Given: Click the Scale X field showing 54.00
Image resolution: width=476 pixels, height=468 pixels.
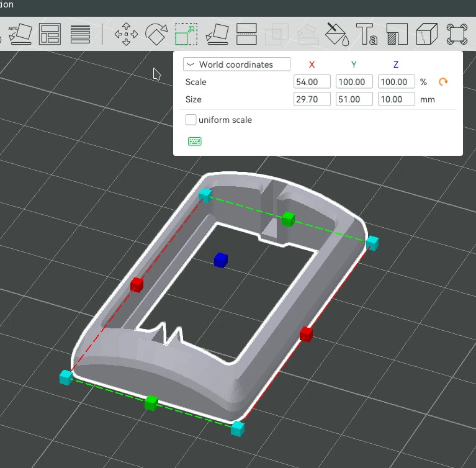Looking at the screenshot, I should [312, 82].
